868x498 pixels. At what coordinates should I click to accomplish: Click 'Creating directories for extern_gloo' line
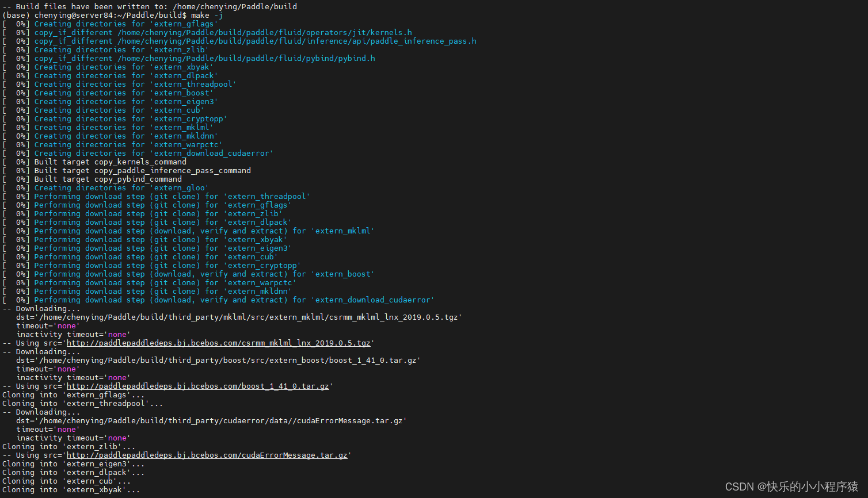tap(106, 187)
